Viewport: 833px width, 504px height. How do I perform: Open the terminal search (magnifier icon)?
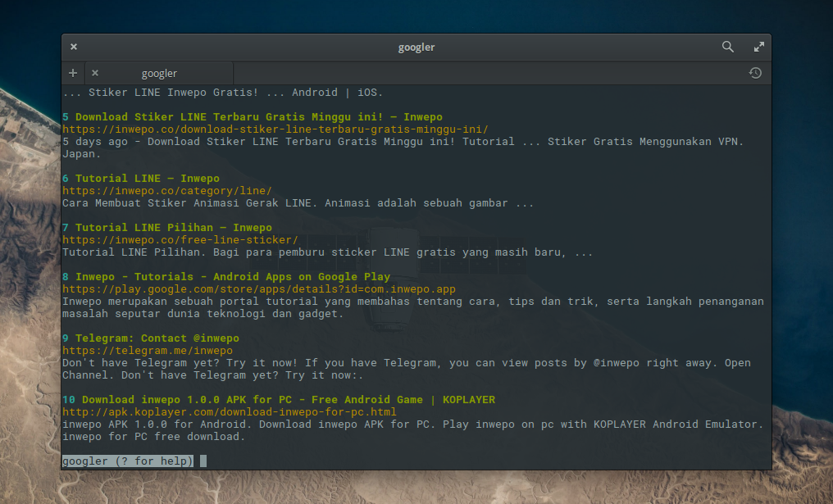pos(728,47)
